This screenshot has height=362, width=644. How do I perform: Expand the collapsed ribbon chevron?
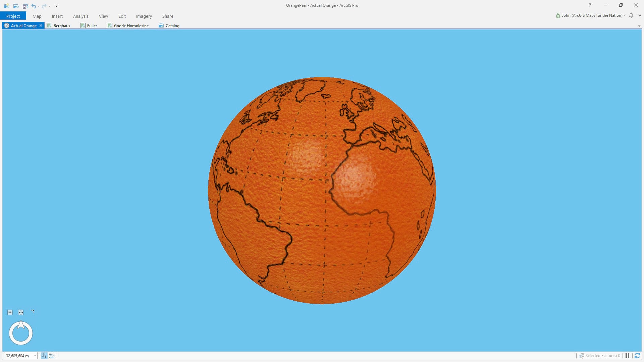pyautogui.click(x=640, y=15)
